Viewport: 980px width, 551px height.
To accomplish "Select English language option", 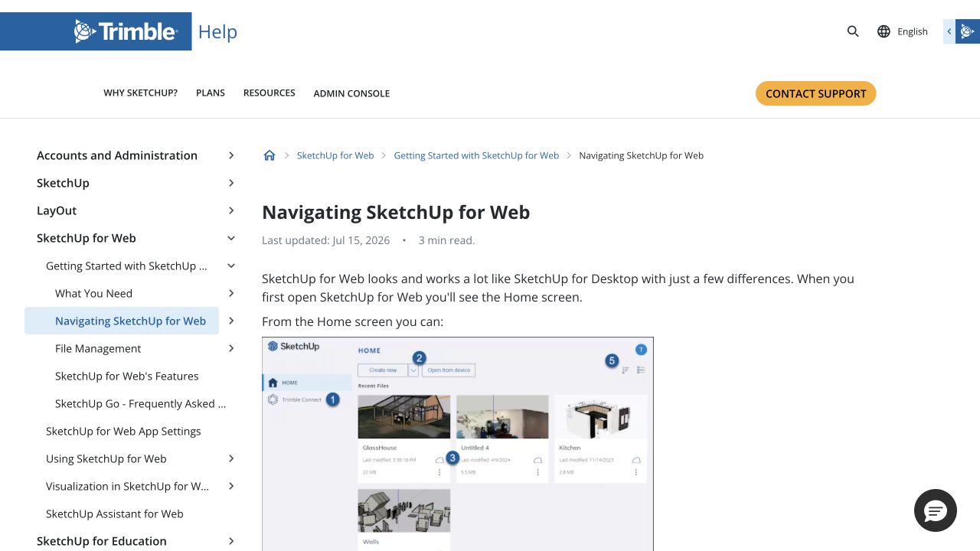I will pyautogui.click(x=913, y=31).
